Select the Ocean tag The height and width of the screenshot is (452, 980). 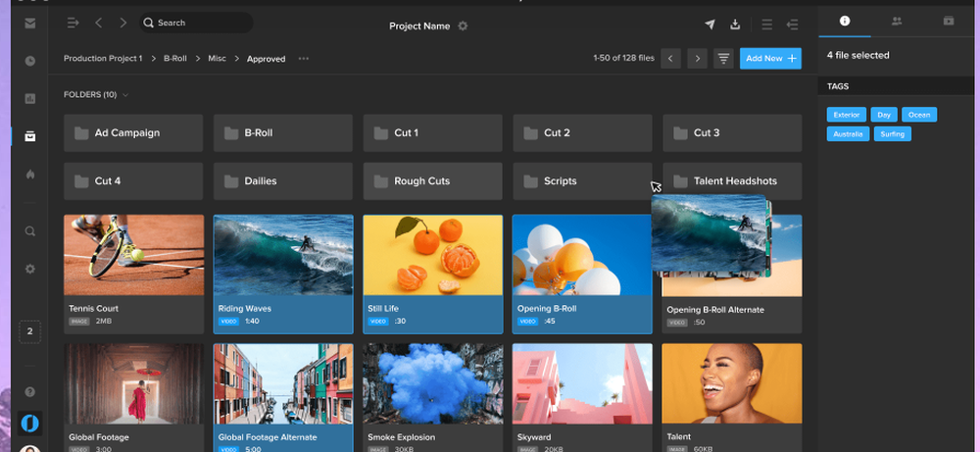pos(919,115)
